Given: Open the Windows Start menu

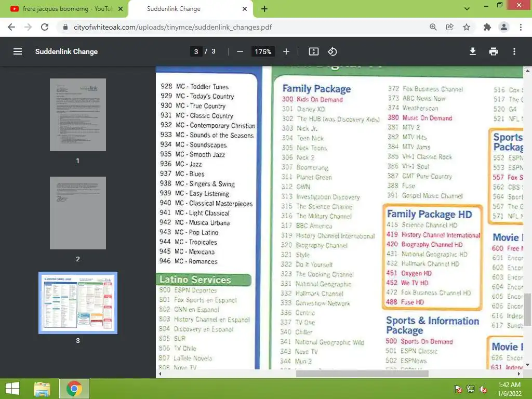Looking at the screenshot, I should 12,389.
